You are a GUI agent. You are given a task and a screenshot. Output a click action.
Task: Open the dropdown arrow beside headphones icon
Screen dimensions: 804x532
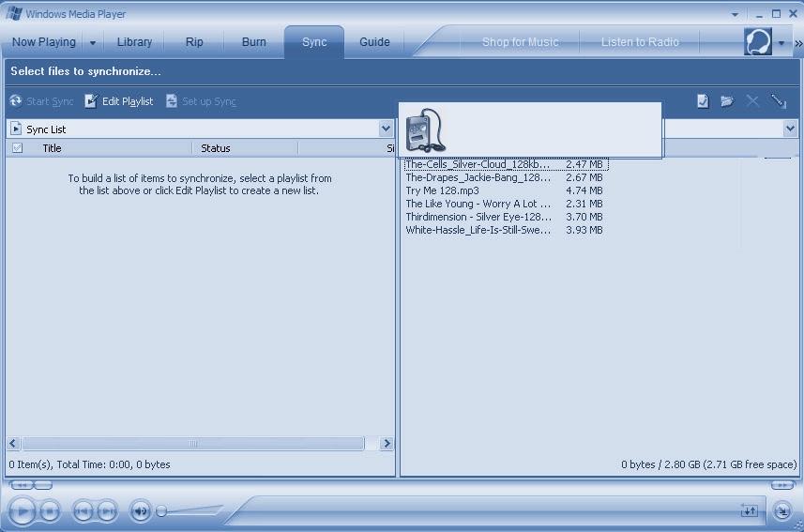pos(781,43)
